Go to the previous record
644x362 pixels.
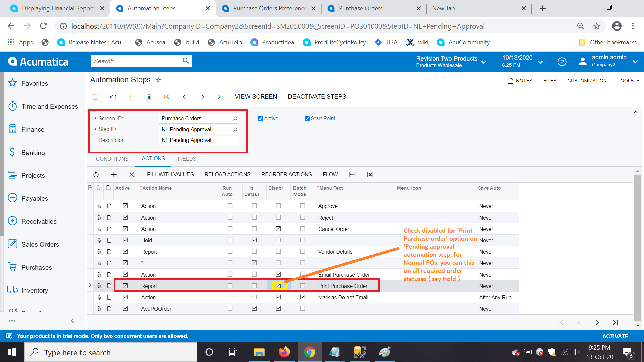click(x=184, y=97)
